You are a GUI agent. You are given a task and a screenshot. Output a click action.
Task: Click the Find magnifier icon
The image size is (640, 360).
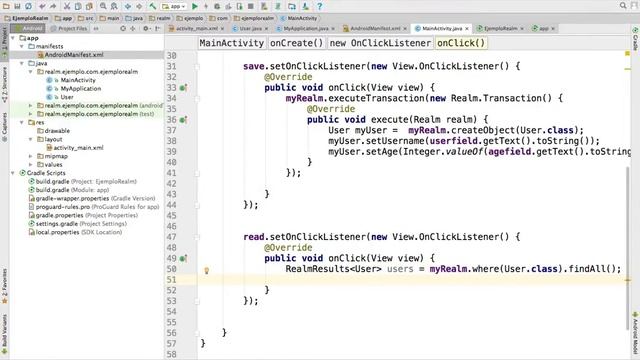coord(103,6)
